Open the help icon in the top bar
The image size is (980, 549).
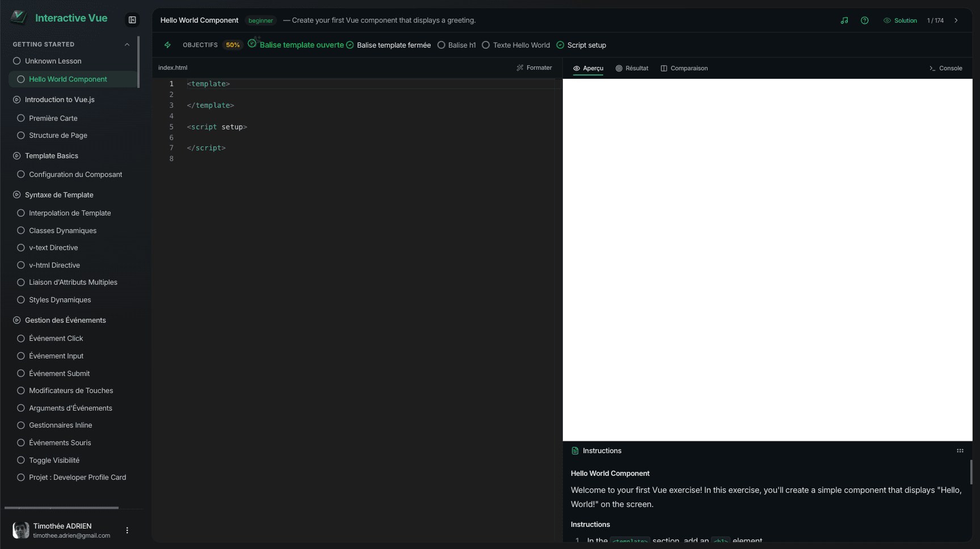pyautogui.click(x=865, y=20)
